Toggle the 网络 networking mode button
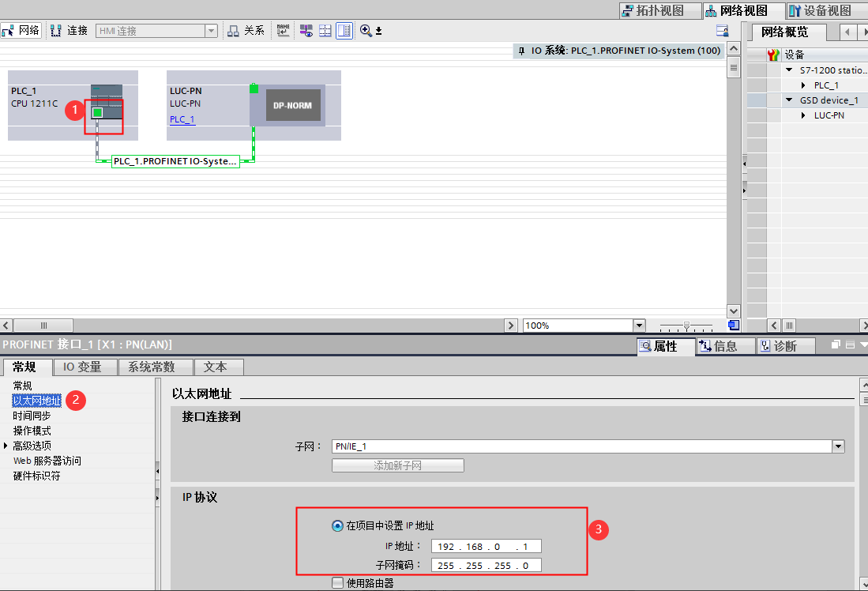Screen dimensions: 868x591 [21, 31]
